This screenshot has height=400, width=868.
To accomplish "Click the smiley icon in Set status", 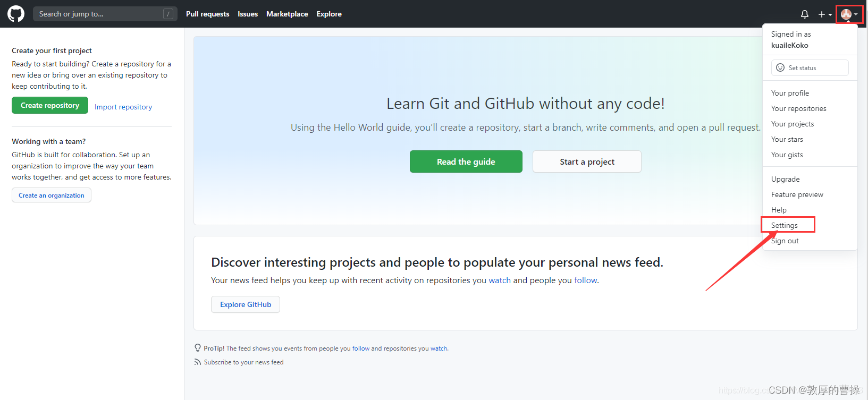I will click(780, 67).
